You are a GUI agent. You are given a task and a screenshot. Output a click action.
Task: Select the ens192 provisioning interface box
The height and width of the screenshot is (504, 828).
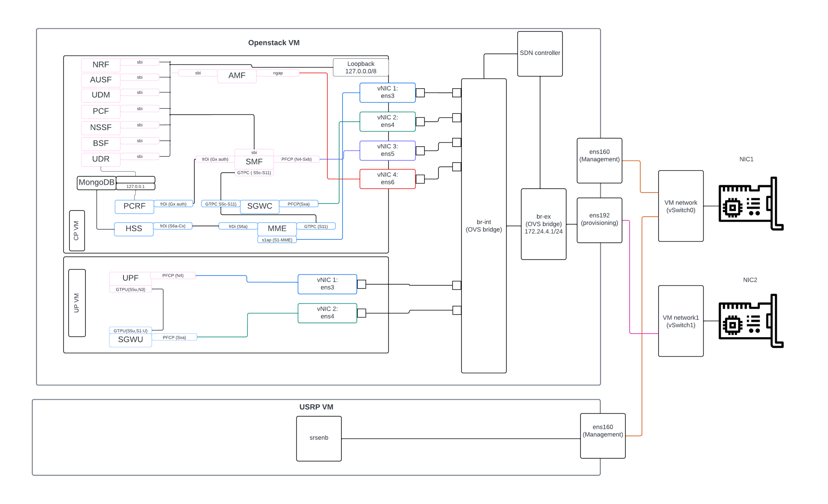[x=599, y=220]
